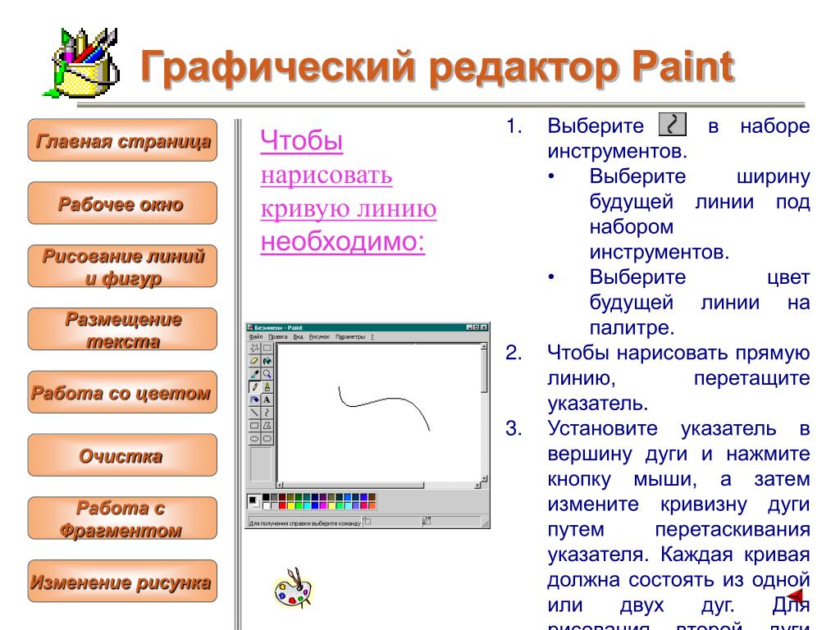Select the Pick Color eyedropper tool
Viewport: 840px width, 630px height.
click(x=254, y=374)
